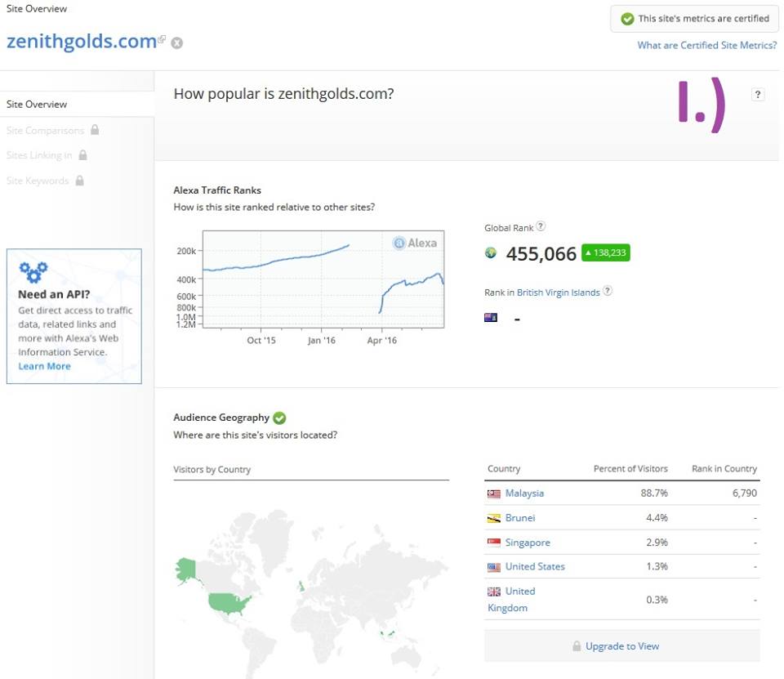Click Country column header
The image size is (784, 679).
(x=504, y=469)
